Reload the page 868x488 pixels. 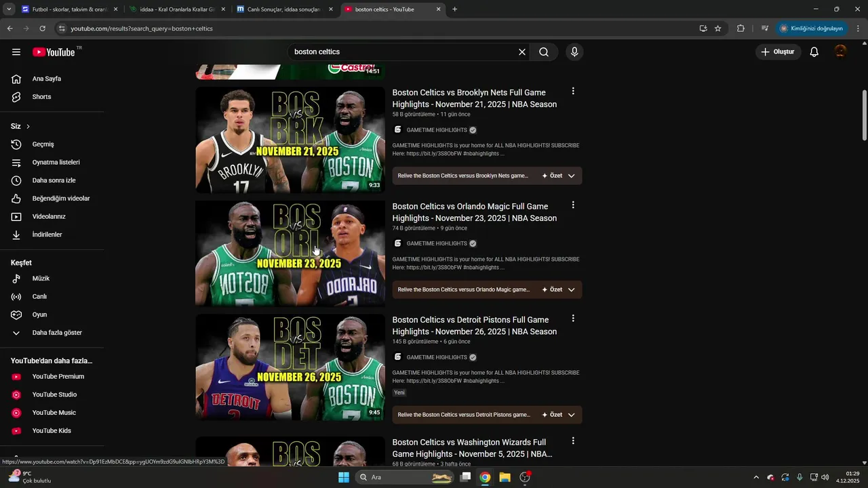coord(42,28)
